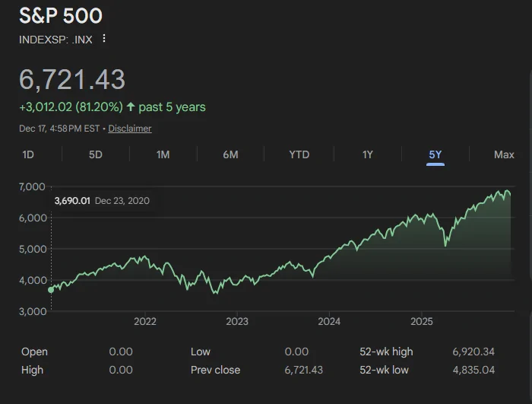This screenshot has height=404, width=532.
Task: Display the 1Y chart range
Action: pyautogui.click(x=367, y=154)
